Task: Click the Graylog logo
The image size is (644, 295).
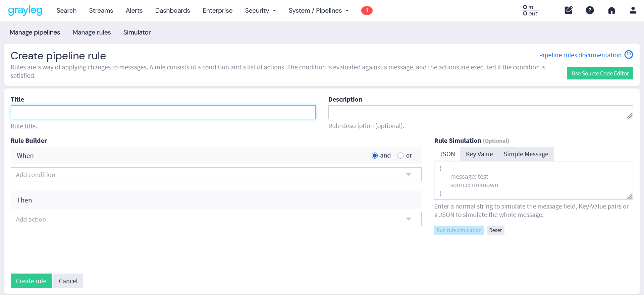Action: [25, 10]
